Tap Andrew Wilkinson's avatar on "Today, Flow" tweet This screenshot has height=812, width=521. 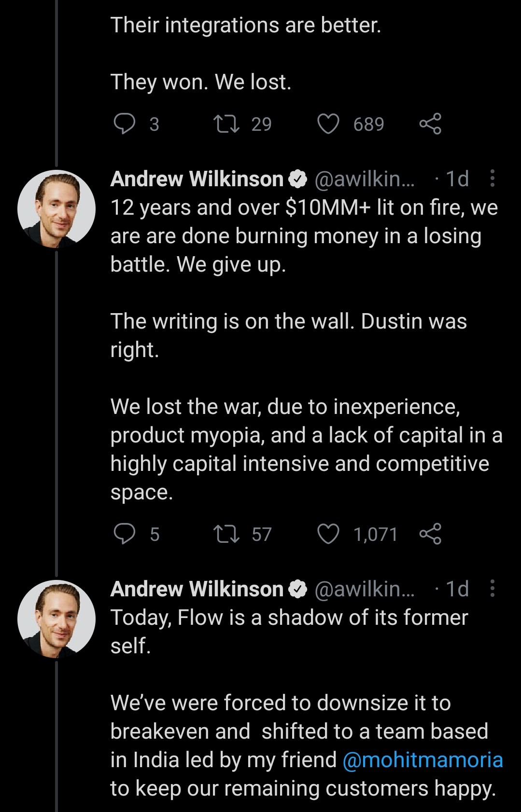(56, 619)
